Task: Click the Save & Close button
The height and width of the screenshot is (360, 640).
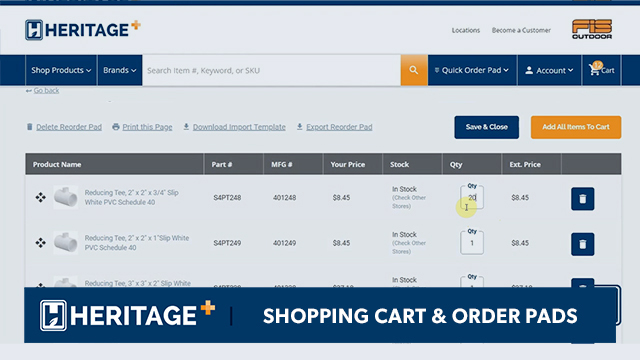Action: 487,127
